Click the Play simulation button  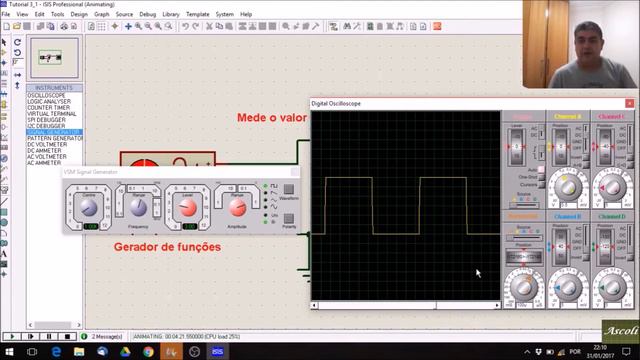click(12, 337)
